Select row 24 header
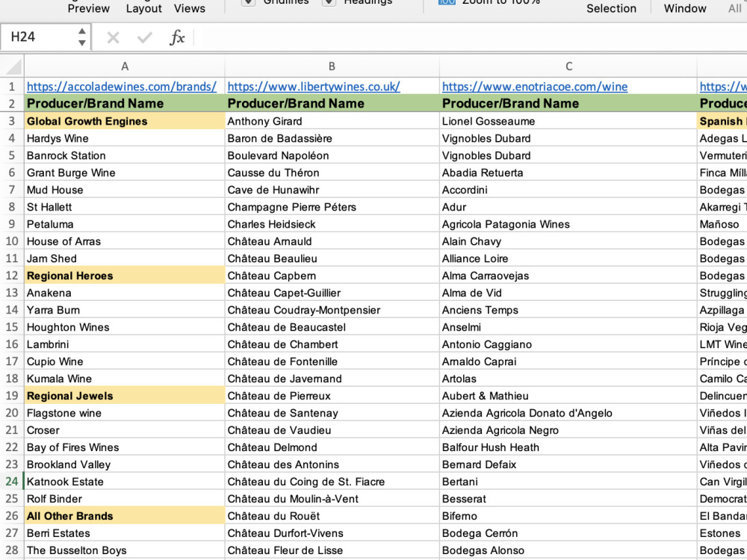The image size is (747, 560). (12, 481)
